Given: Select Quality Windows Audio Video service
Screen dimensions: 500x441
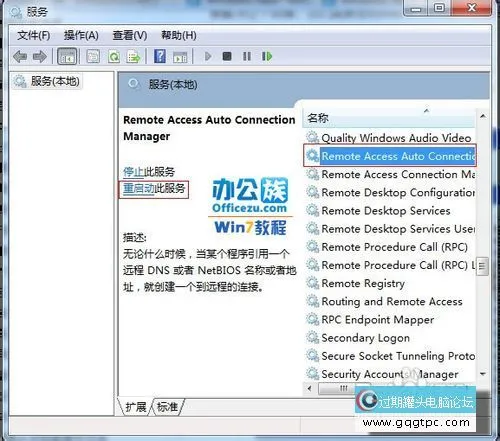Looking at the screenshot, I should click(390, 138).
